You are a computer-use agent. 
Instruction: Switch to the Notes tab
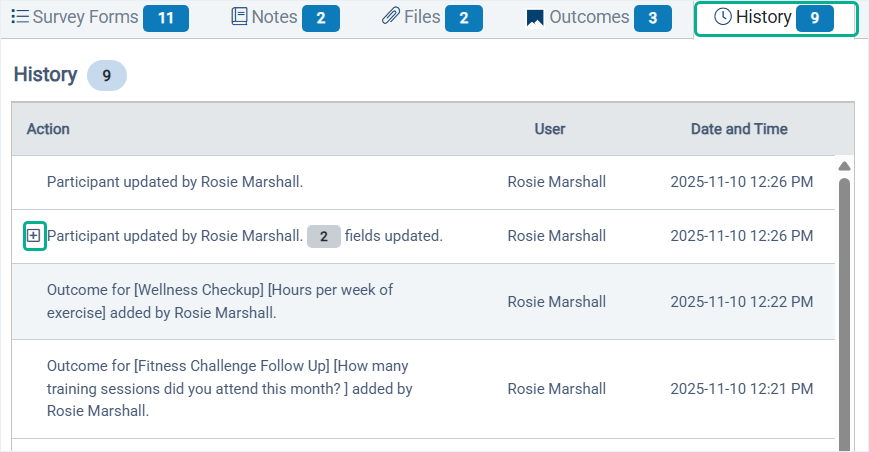point(274,17)
